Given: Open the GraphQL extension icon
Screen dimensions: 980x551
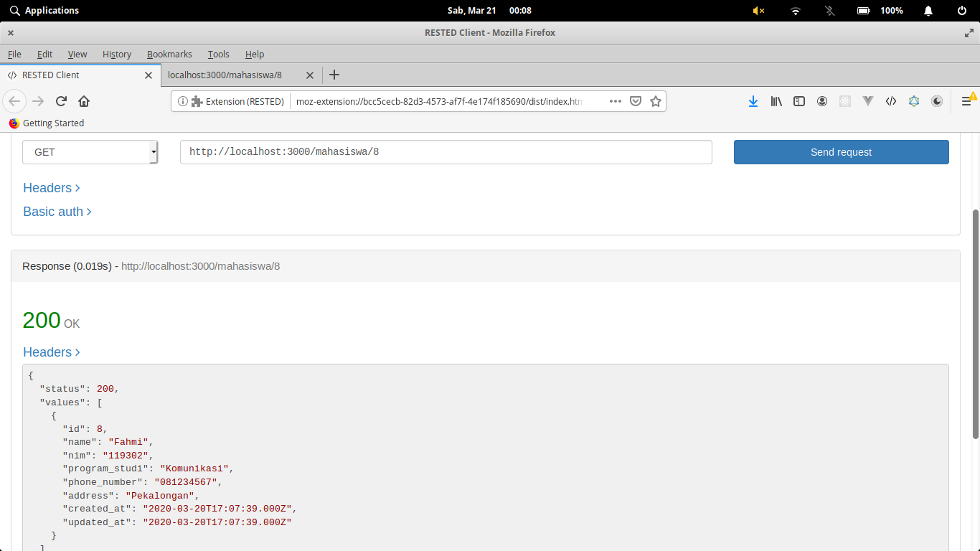Looking at the screenshot, I should tap(914, 101).
